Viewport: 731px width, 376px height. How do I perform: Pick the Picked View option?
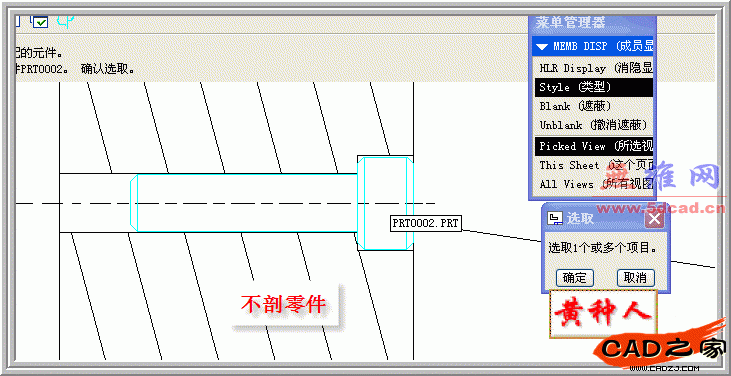click(x=594, y=146)
